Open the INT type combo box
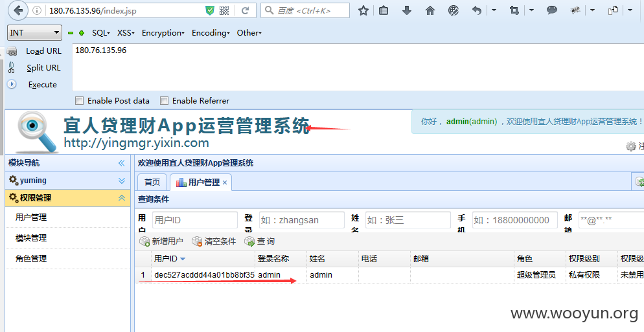Screen dimensions: 644x332 tap(34, 33)
